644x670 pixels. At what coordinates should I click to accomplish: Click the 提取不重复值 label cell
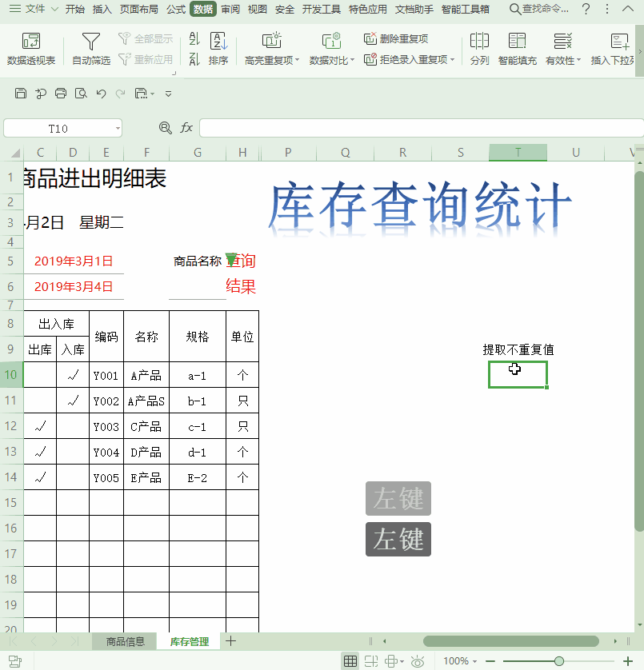point(518,350)
